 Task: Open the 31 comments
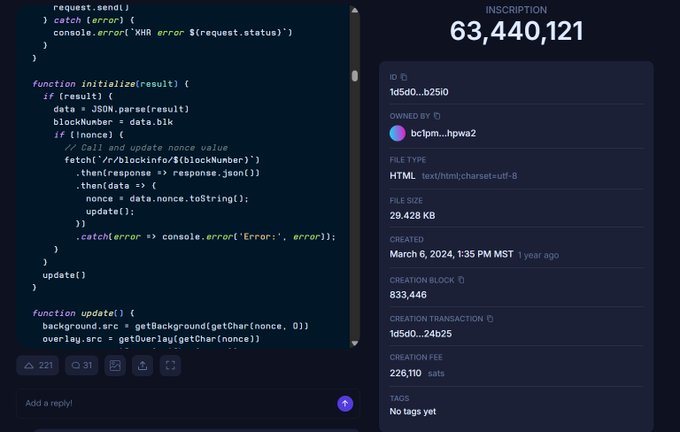[x=82, y=365]
